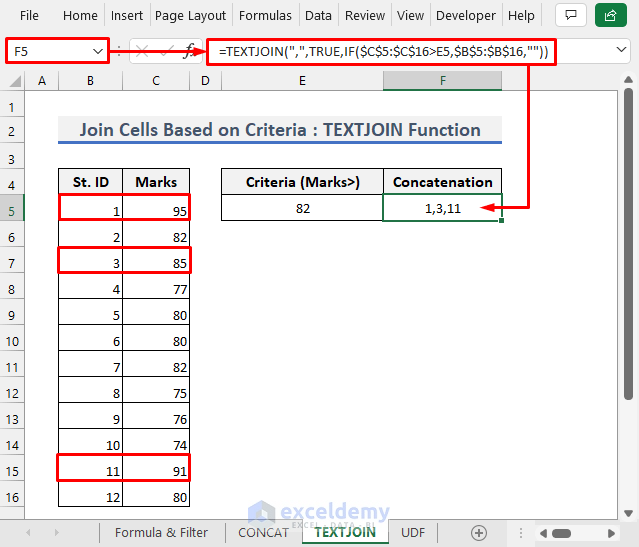Switch to Page Layout tab
The image size is (639, 547).
[190, 15]
